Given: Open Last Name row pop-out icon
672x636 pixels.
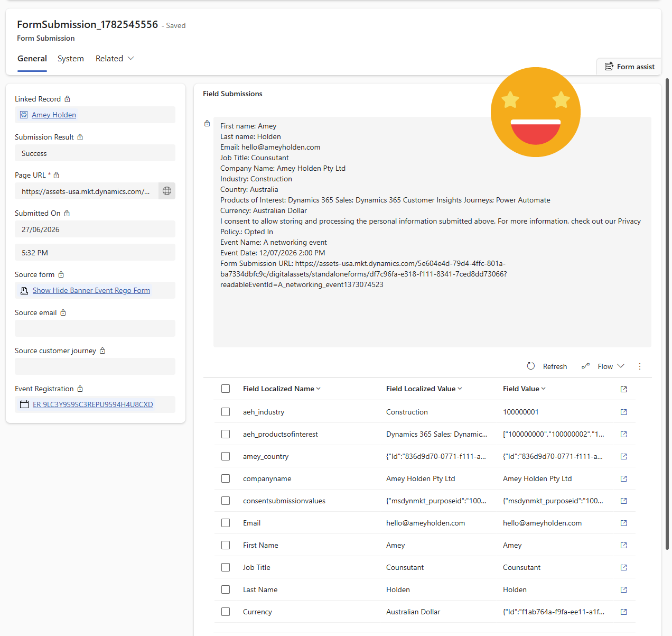Looking at the screenshot, I should (x=623, y=589).
